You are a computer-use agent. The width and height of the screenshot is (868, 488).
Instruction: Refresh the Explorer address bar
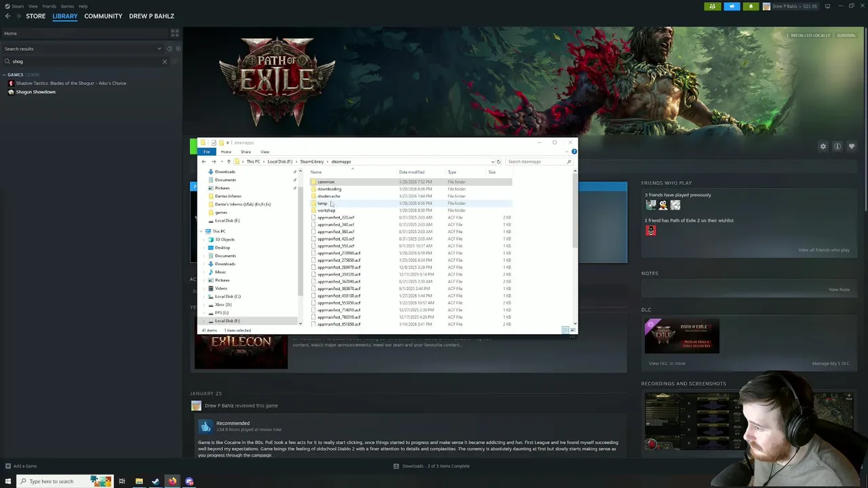pyautogui.click(x=498, y=162)
